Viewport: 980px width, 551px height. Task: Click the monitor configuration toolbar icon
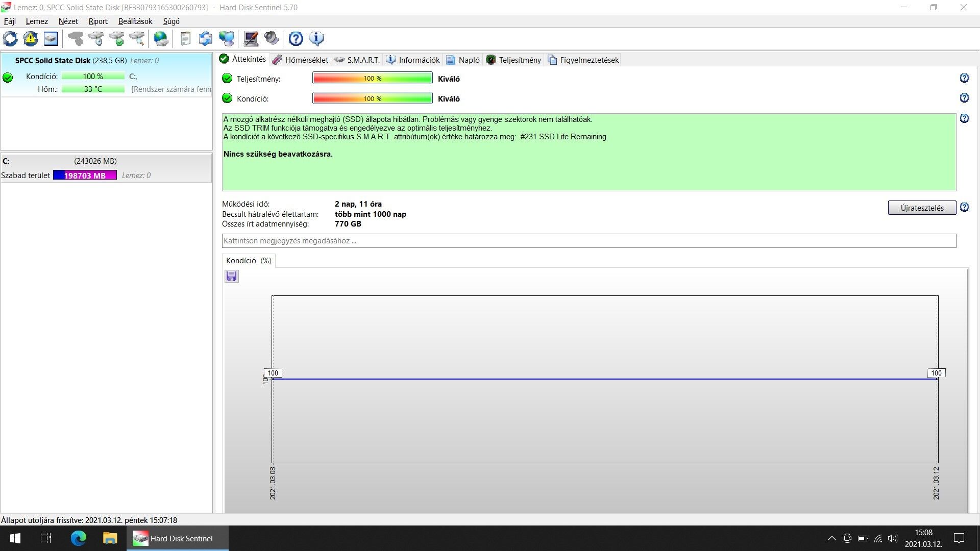[x=251, y=39]
